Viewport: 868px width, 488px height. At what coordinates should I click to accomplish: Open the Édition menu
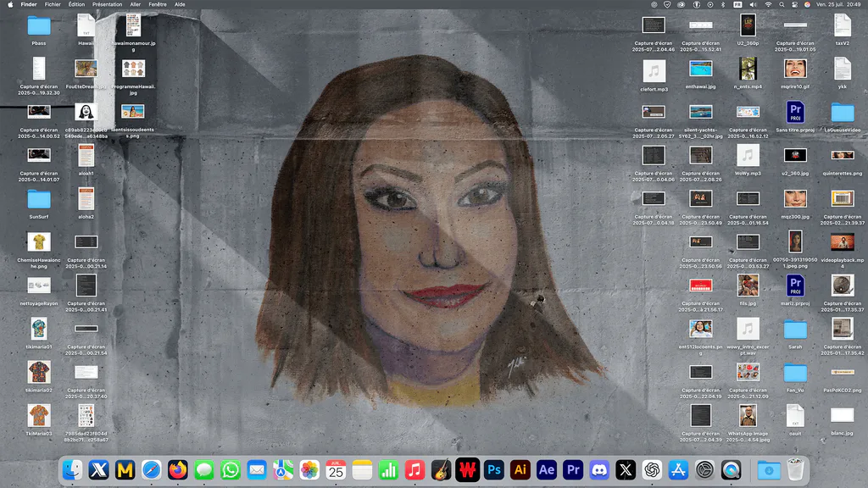point(76,4)
